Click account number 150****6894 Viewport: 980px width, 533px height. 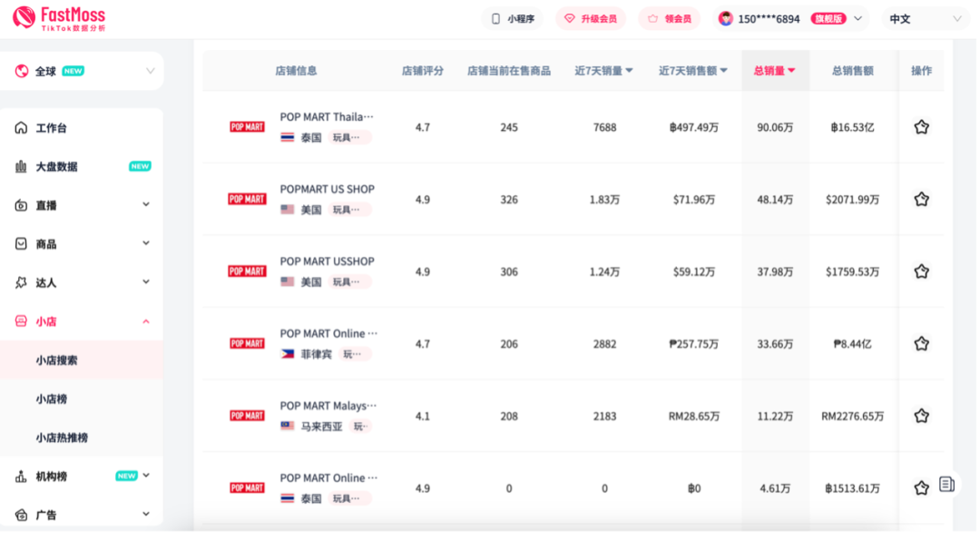pyautogui.click(x=769, y=19)
